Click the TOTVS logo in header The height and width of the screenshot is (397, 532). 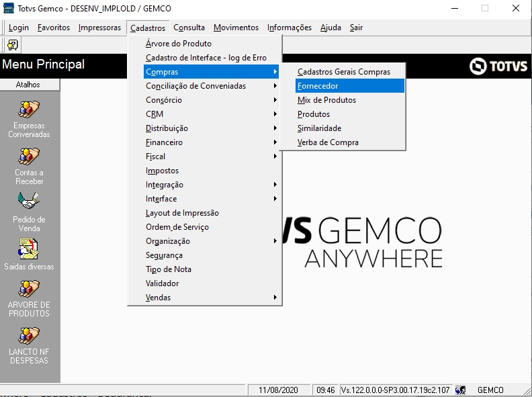[498, 66]
